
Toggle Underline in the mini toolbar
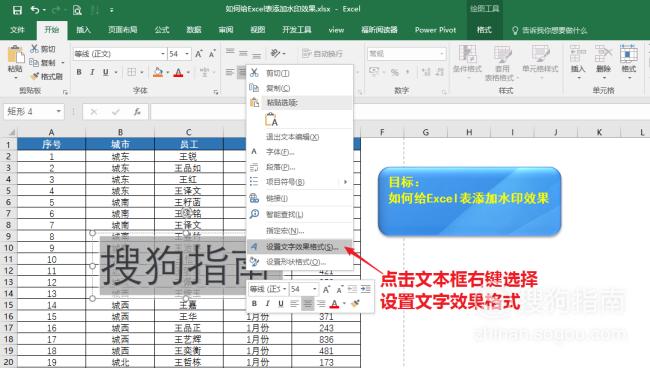coord(281,304)
